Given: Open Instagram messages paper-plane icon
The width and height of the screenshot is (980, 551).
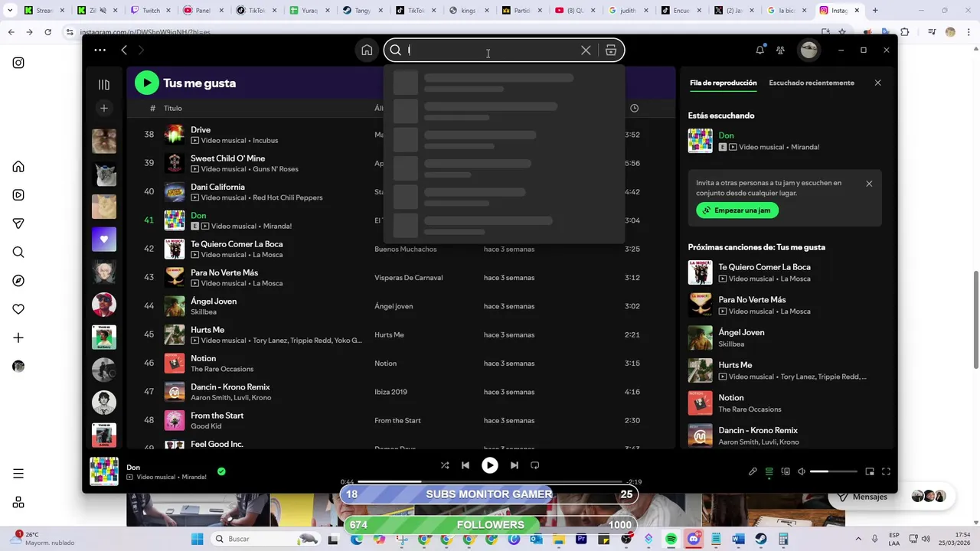Looking at the screenshot, I should 18,223.
